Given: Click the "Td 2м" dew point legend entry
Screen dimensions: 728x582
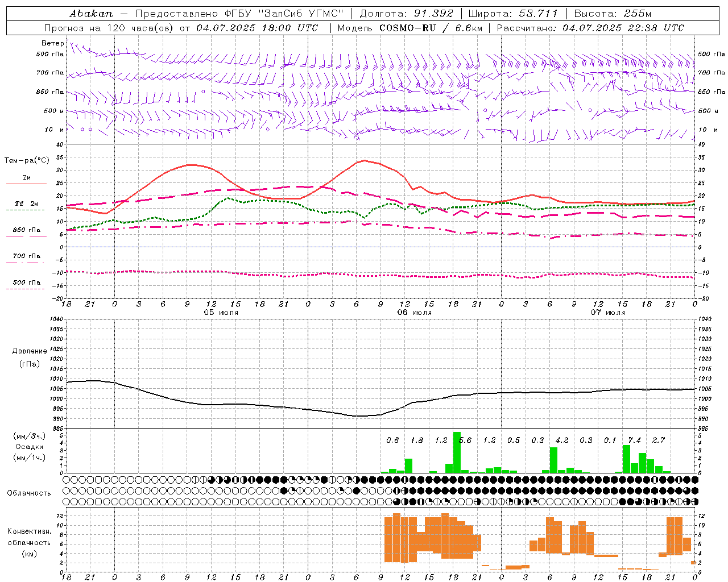Looking at the screenshot, I should click(x=26, y=203).
